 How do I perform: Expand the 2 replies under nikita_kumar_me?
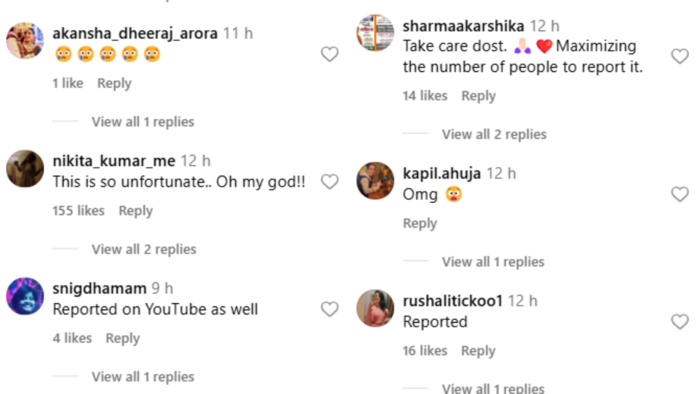[x=144, y=249]
